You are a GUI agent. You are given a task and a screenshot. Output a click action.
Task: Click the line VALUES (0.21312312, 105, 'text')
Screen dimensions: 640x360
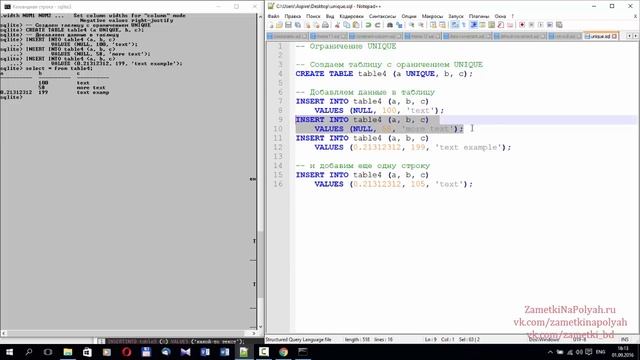click(x=393, y=184)
